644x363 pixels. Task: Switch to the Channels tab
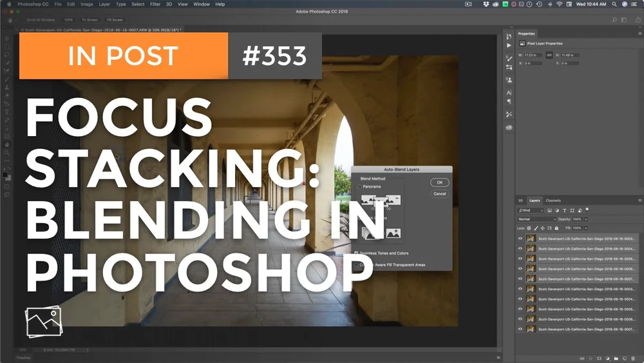pyautogui.click(x=553, y=201)
